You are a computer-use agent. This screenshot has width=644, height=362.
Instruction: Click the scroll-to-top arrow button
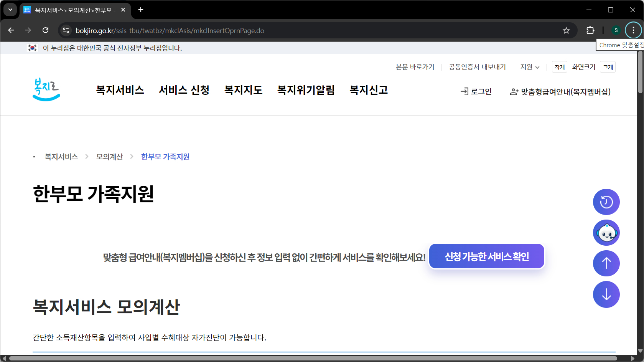pos(606,263)
